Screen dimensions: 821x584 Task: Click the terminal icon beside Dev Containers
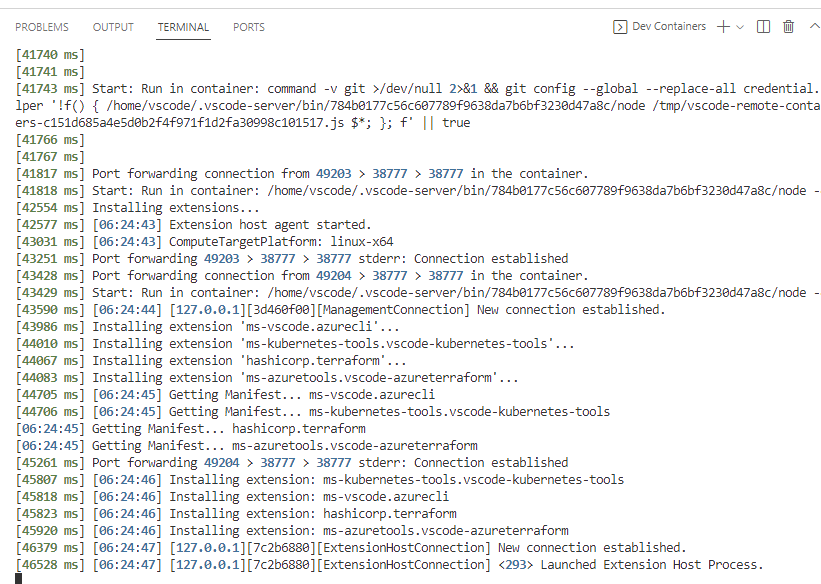coord(620,27)
